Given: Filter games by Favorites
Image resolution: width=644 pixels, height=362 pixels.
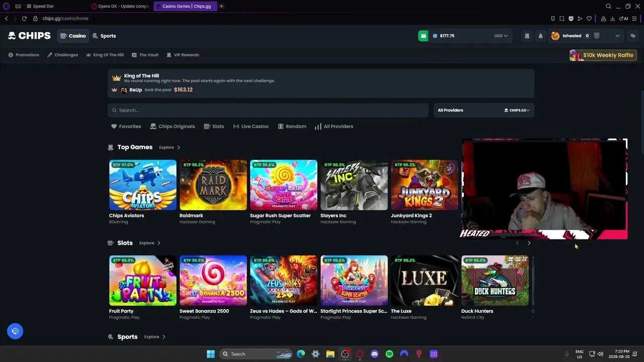Looking at the screenshot, I should click(x=126, y=126).
